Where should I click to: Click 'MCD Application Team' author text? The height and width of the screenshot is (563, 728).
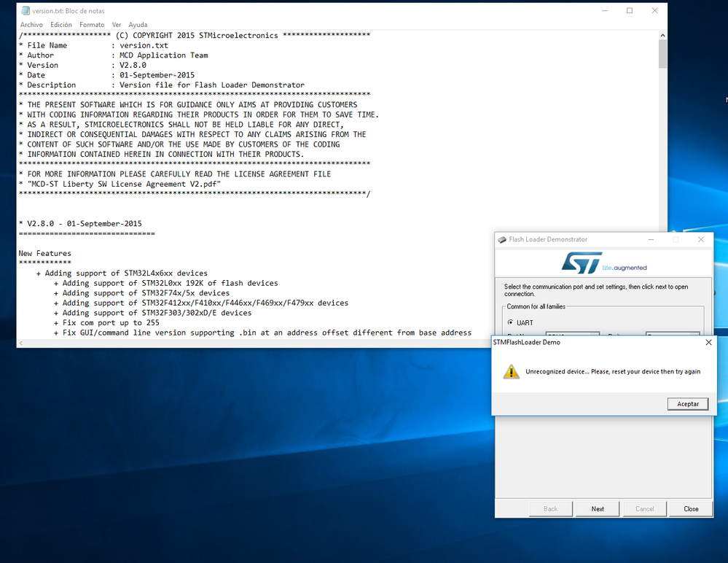(163, 55)
